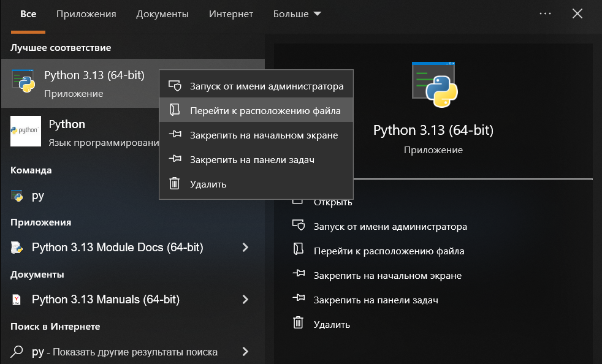The height and width of the screenshot is (364, 602).
Task: Click Закрепить на начальном экране in preview pane
Action: 388,276
